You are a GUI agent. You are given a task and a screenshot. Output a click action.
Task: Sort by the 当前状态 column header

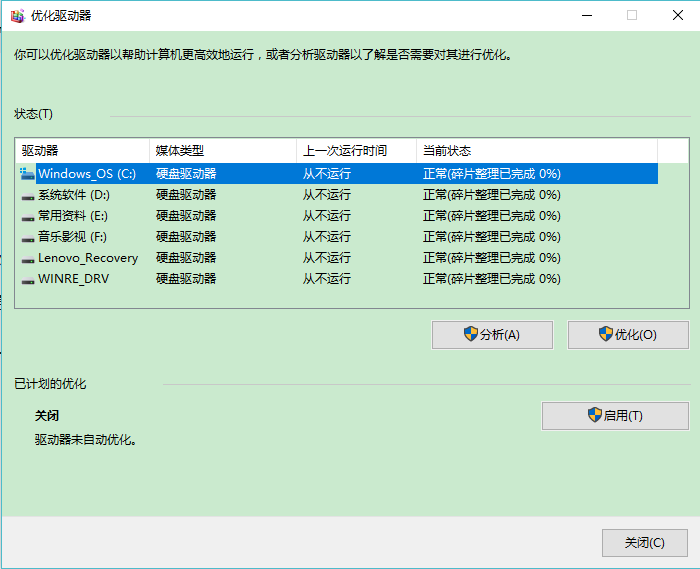tap(537, 151)
